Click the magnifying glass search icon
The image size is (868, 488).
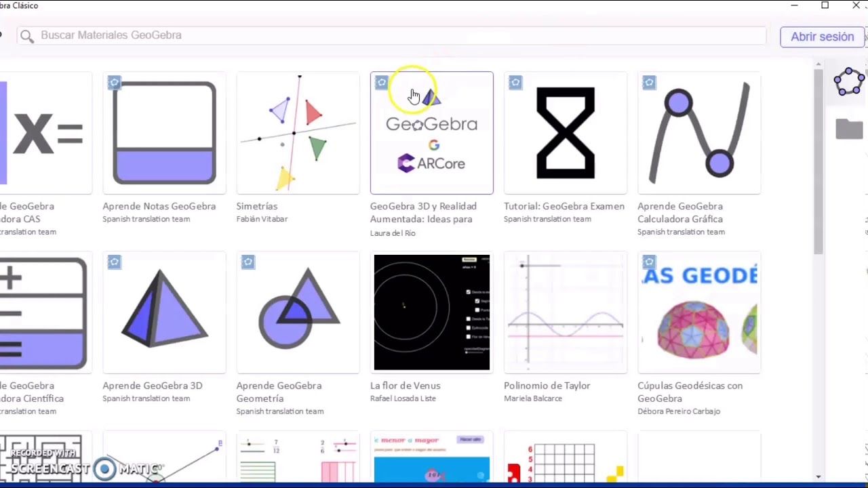pos(26,36)
